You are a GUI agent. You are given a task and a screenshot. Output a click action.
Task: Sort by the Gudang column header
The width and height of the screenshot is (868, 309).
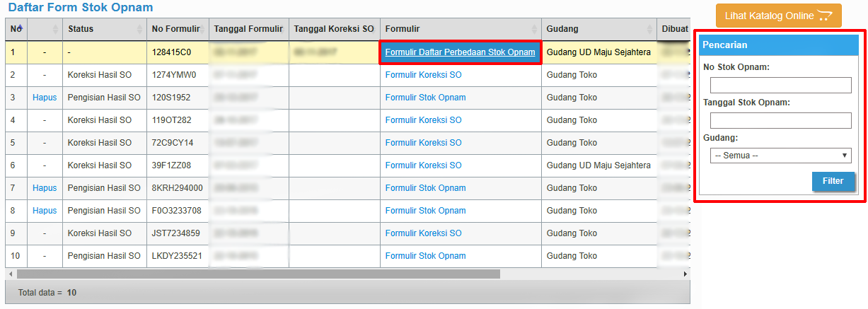598,29
